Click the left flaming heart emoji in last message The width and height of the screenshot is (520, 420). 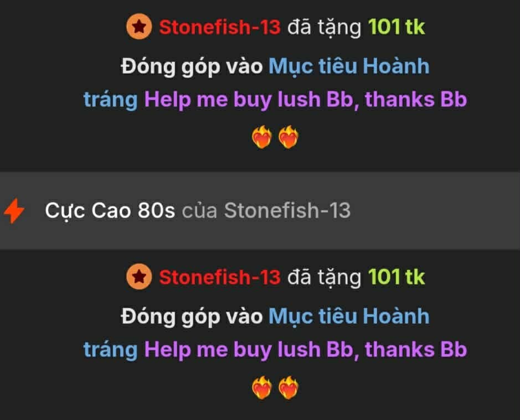262,387
